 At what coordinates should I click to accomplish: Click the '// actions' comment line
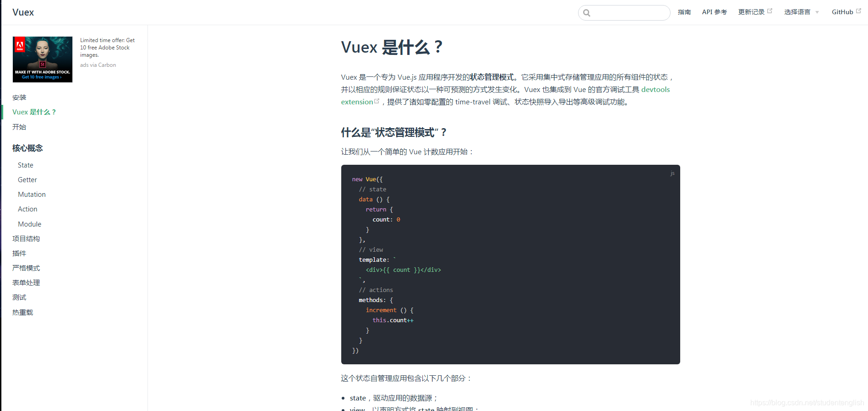click(x=376, y=290)
